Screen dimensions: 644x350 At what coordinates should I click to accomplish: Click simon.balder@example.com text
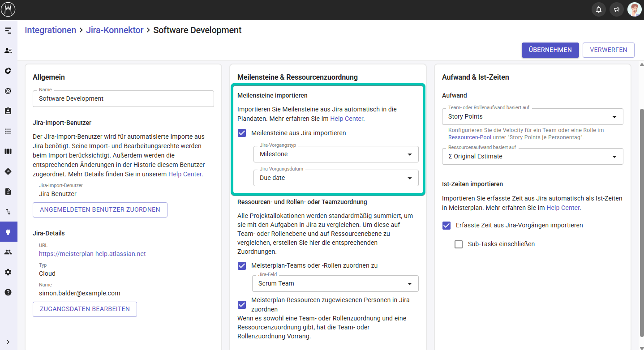coord(80,293)
